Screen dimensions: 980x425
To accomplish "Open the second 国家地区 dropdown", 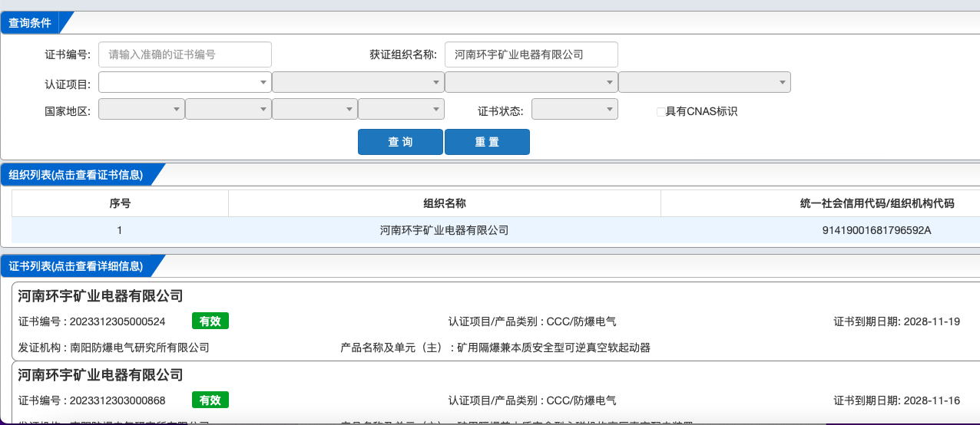I will 228,109.
